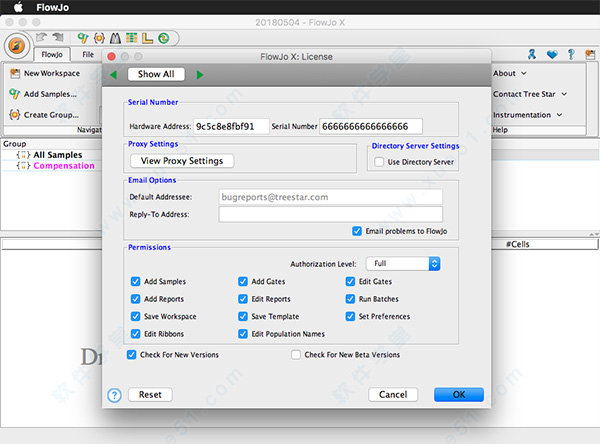The width and height of the screenshot is (600, 444).
Task: Toggle the Add Gates permission checkbox
Action: (243, 281)
